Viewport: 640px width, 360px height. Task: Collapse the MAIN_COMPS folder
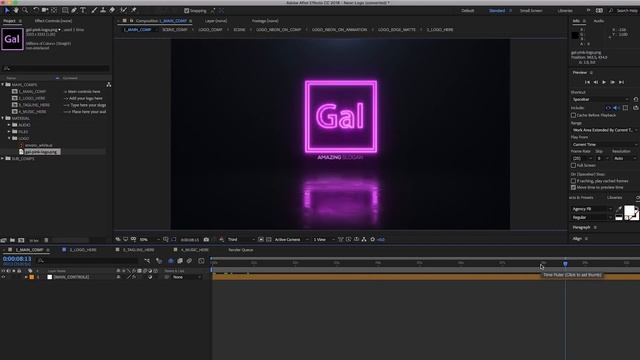click(x=3, y=84)
